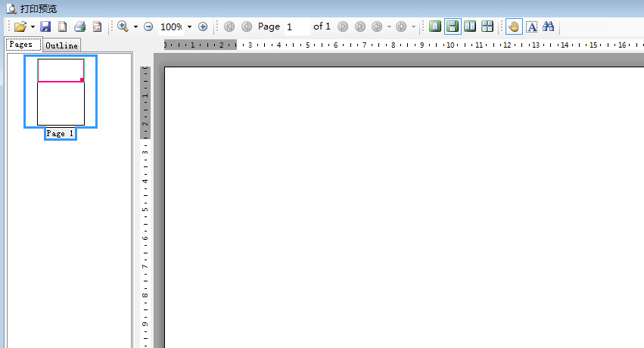The height and width of the screenshot is (348, 644).
Task: Expand the Zoom magnifier dropdown arrow
Action: 135,27
